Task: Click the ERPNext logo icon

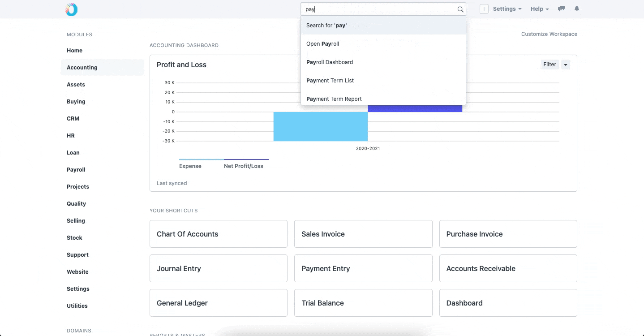Action: tap(72, 9)
